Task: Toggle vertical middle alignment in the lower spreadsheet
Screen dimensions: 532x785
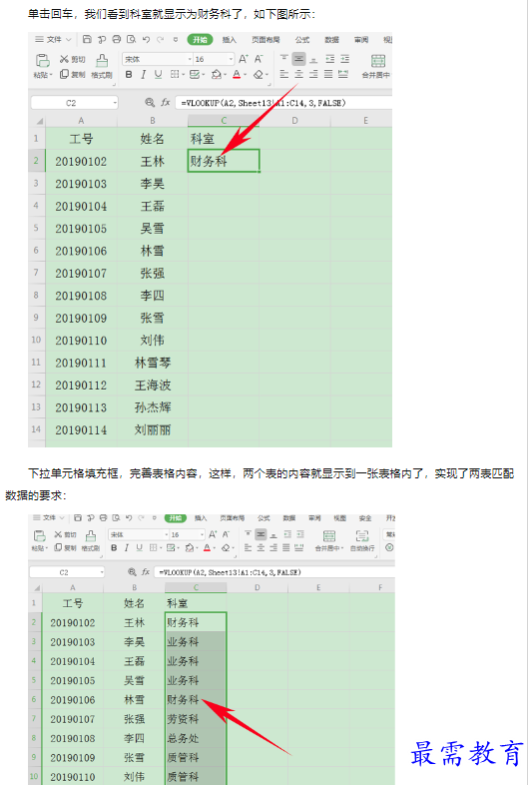Action: 261,534
